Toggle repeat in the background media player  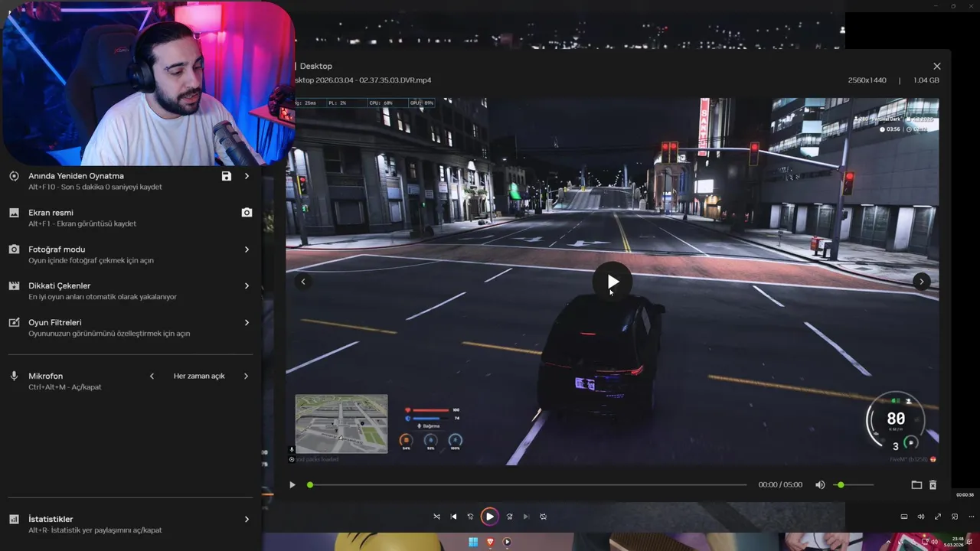543,517
